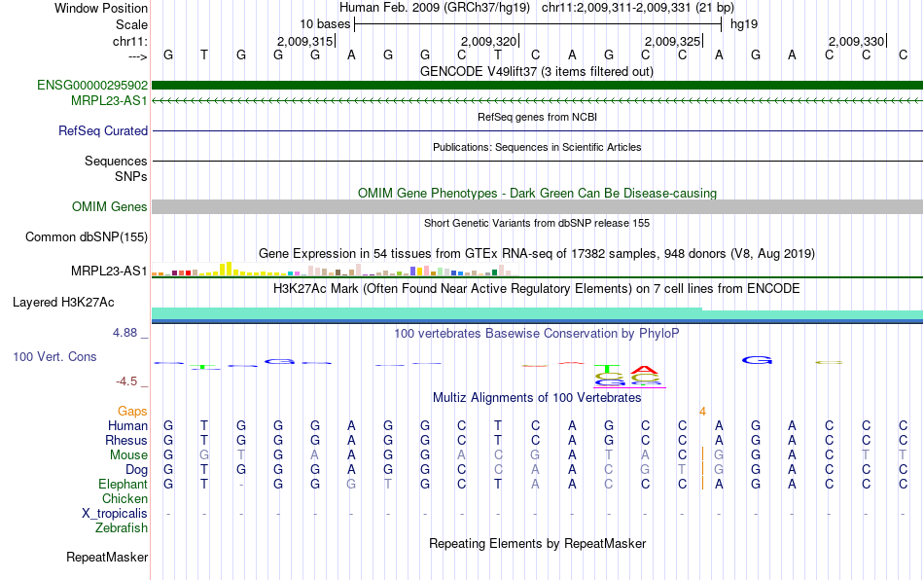
Task: Click the Window Position label
Action: [x=101, y=8]
